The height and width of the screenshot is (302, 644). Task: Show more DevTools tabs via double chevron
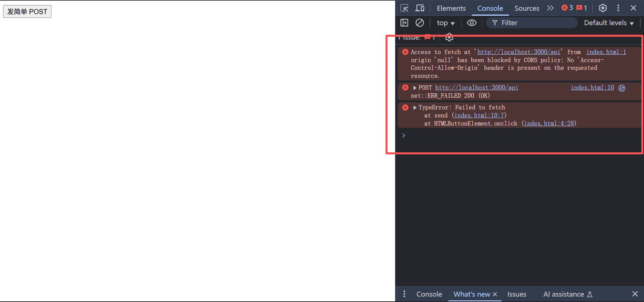pyautogui.click(x=550, y=8)
